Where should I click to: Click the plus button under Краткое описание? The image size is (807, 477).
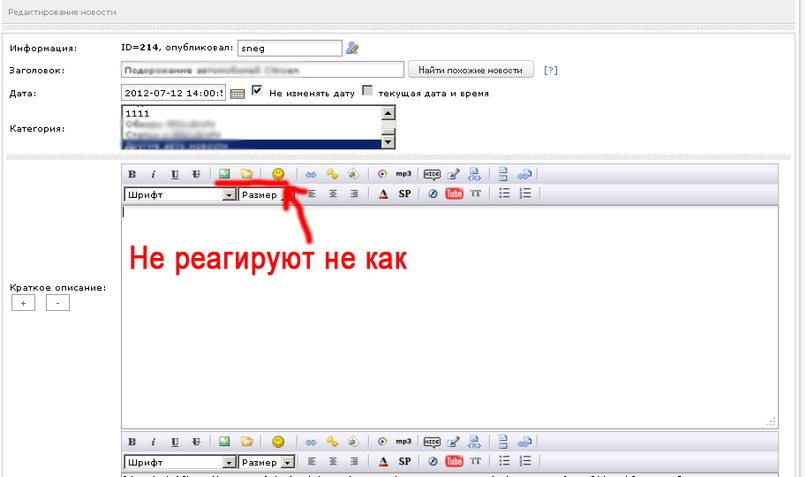23,303
